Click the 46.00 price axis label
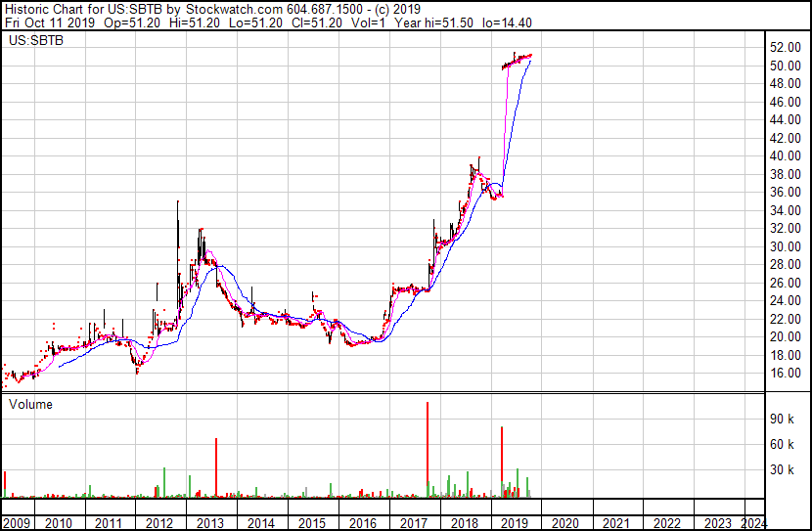The height and width of the screenshot is (531, 812). tap(785, 102)
